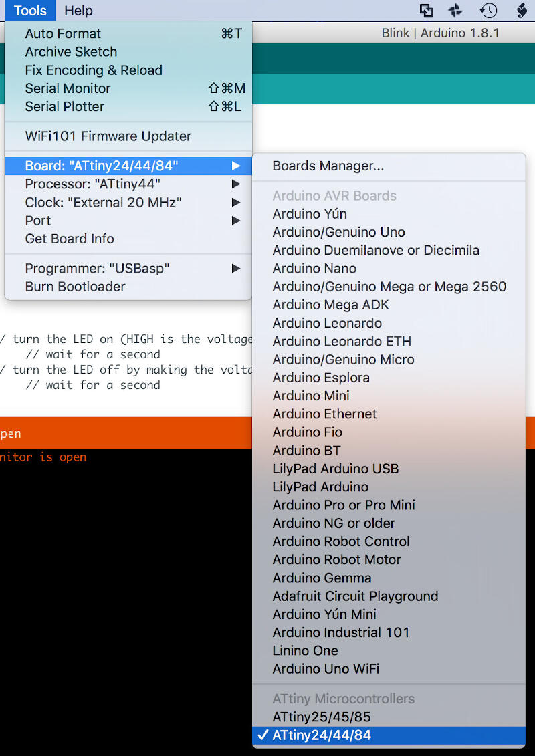
Task: Choose Auto Format from the Tools menu
Action: pos(128,33)
